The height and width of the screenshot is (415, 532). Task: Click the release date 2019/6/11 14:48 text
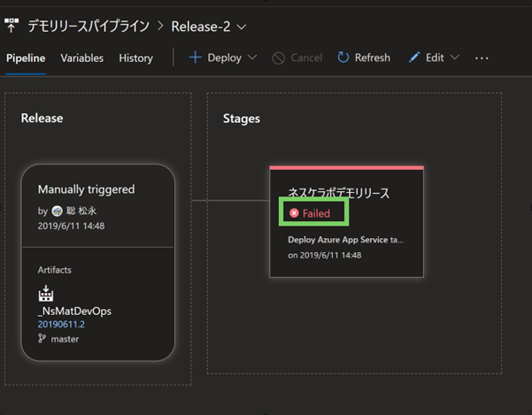(71, 226)
